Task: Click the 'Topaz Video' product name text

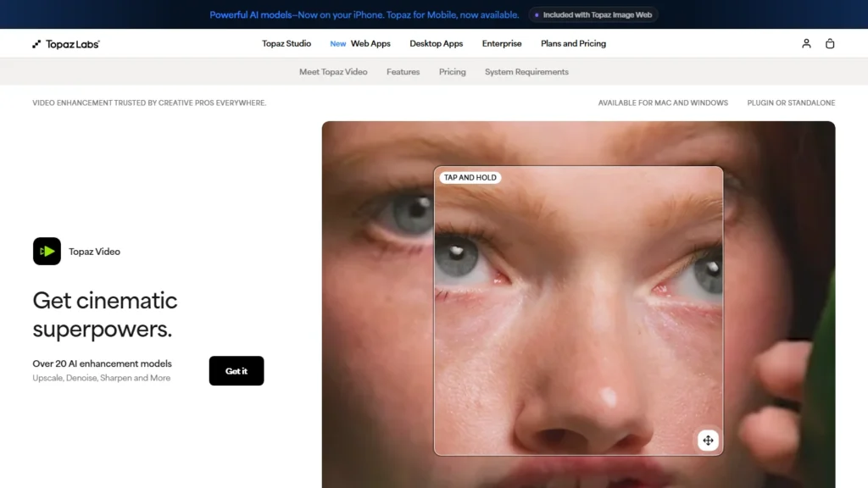Action: 94,252
